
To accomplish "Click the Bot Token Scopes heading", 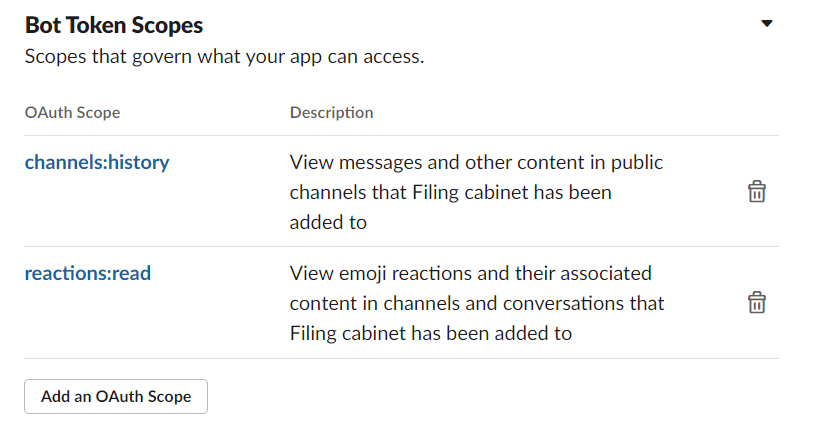I will pyautogui.click(x=114, y=24).
